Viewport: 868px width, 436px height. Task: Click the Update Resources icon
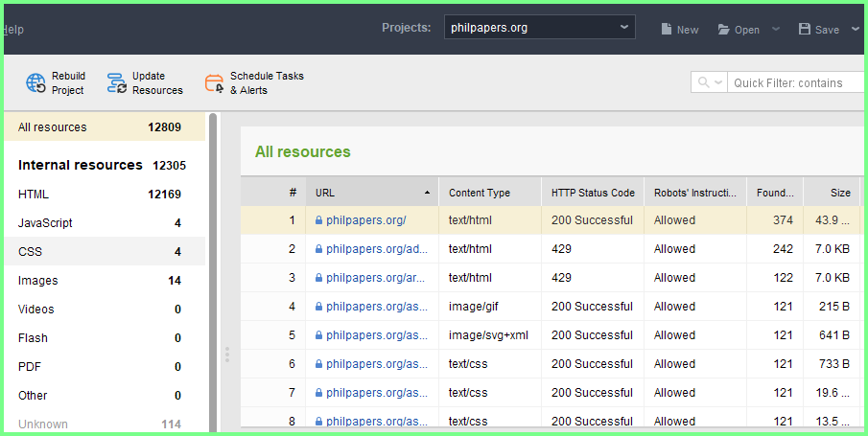tap(117, 83)
